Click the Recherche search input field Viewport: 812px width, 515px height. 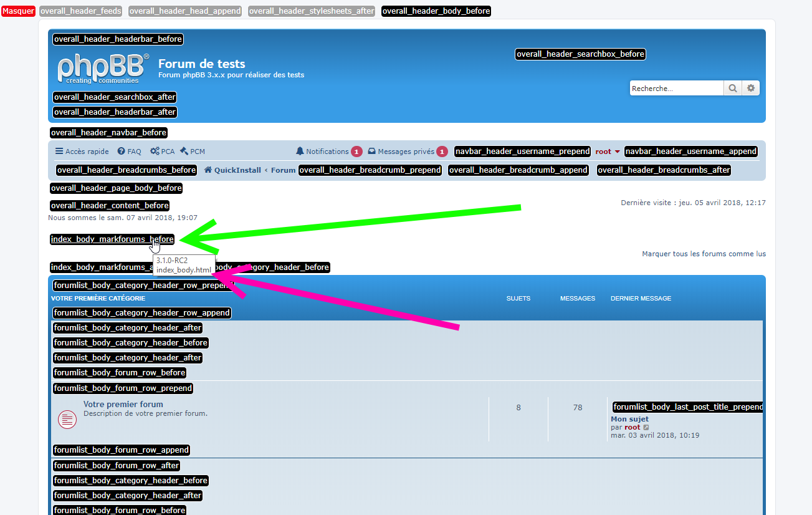point(676,89)
